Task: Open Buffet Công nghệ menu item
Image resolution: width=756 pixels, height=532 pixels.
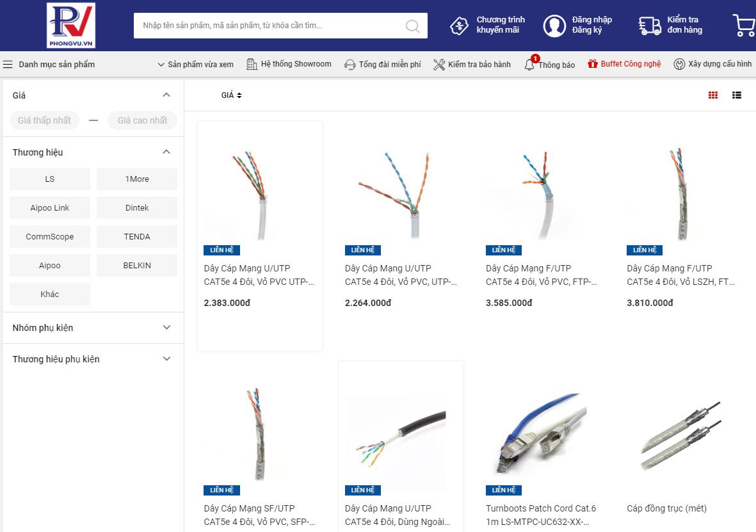Action: (x=624, y=63)
